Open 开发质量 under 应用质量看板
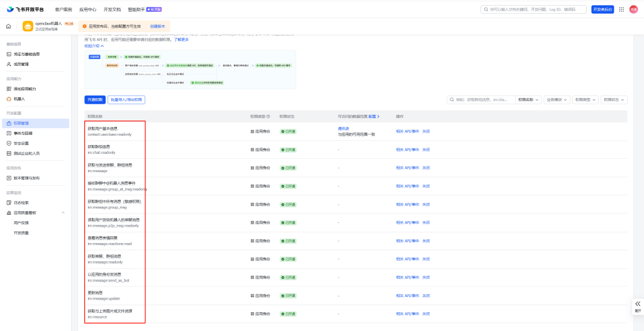This screenshot has width=644, height=331. click(21, 233)
